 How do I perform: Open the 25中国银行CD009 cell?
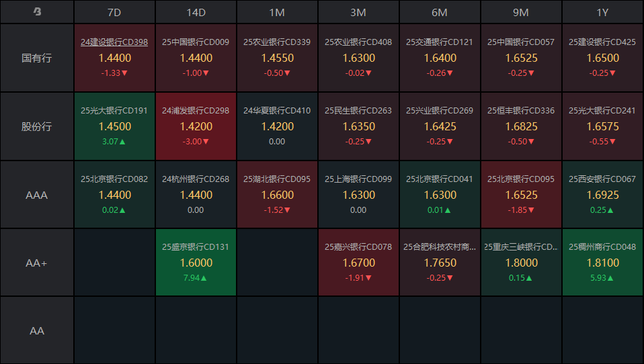pos(196,58)
